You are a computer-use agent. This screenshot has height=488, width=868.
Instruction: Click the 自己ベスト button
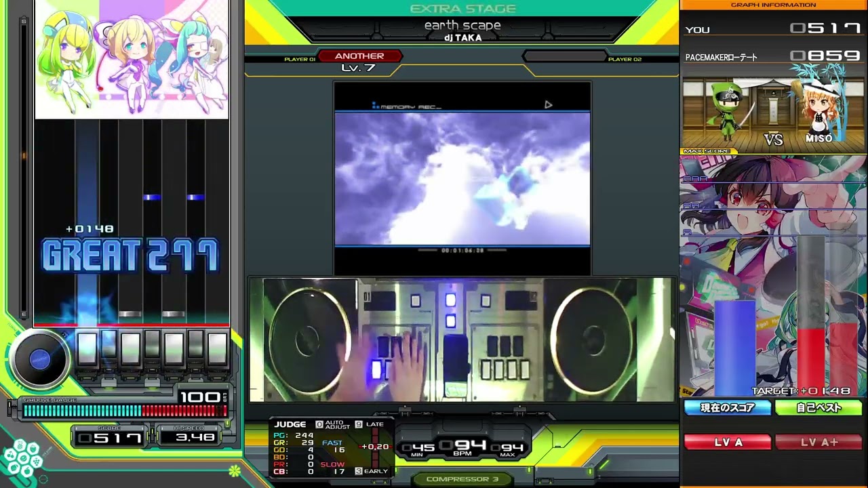pyautogui.click(x=818, y=407)
